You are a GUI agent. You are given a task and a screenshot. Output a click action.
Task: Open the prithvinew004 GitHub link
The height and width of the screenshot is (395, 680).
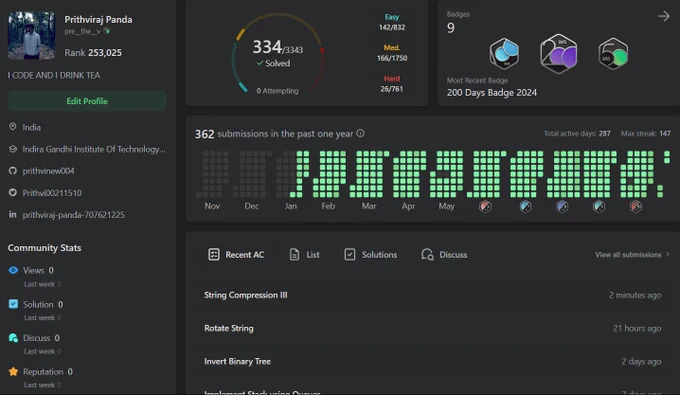48,171
